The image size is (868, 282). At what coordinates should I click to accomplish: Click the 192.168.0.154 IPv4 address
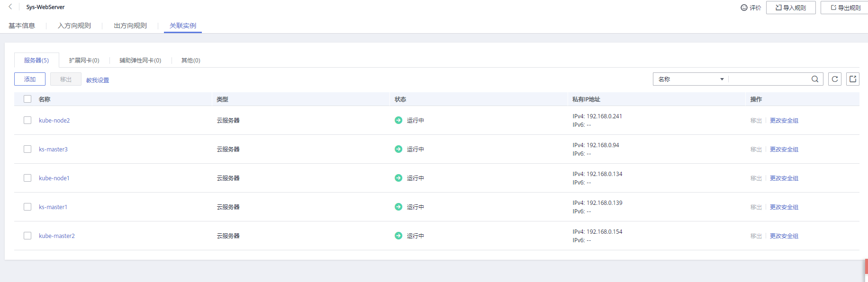click(x=604, y=231)
